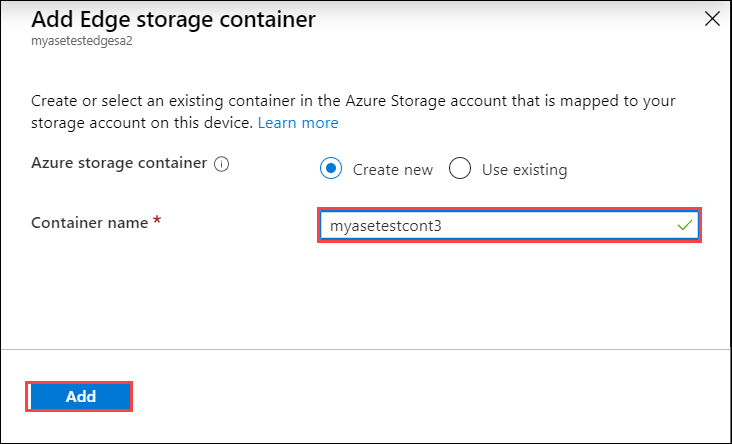This screenshot has height=444, width=732.
Task: Click the "Add Edge storage container" title
Action: [173, 18]
